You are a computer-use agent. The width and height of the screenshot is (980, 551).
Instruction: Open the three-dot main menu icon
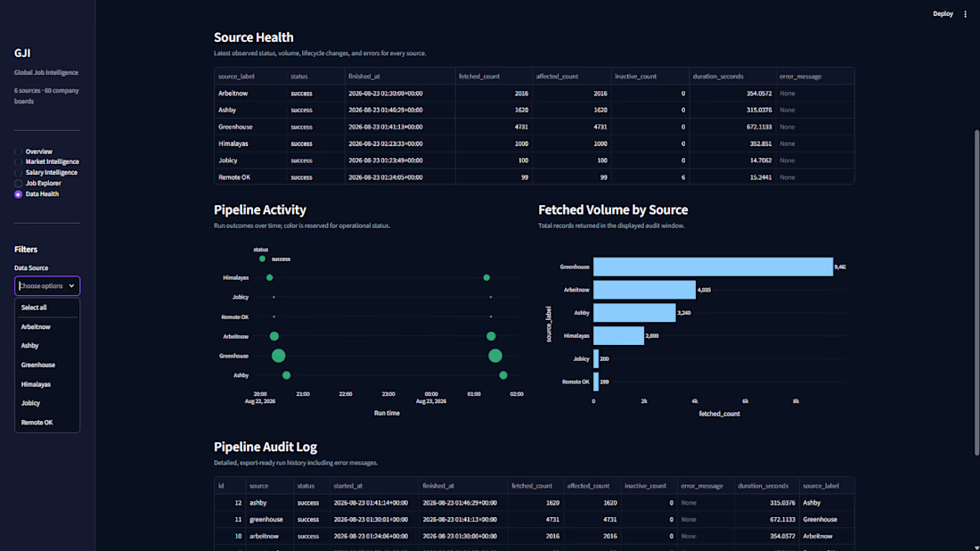965,13
